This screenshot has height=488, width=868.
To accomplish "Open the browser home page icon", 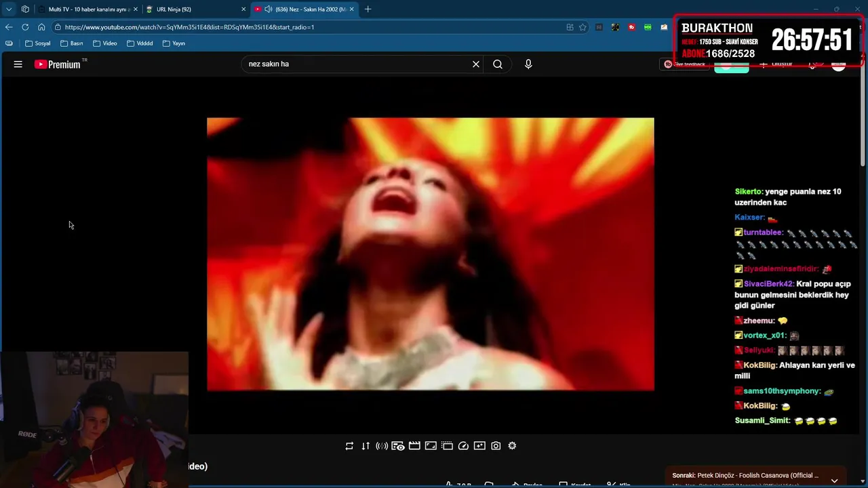I will 41,27.
